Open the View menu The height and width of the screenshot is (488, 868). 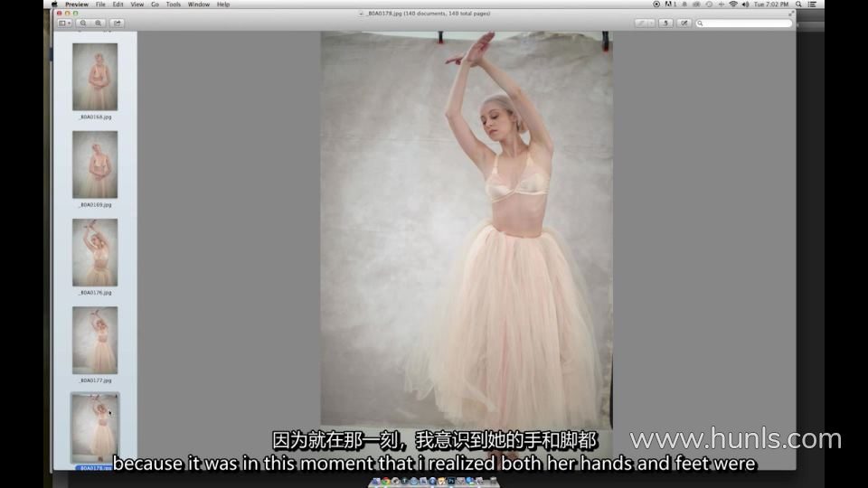pos(137,4)
